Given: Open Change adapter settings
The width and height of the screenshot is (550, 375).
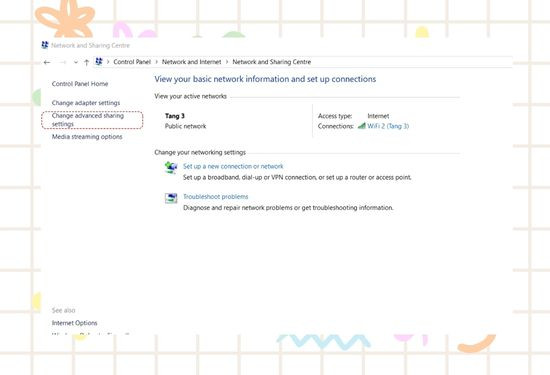Looking at the screenshot, I should [x=86, y=103].
